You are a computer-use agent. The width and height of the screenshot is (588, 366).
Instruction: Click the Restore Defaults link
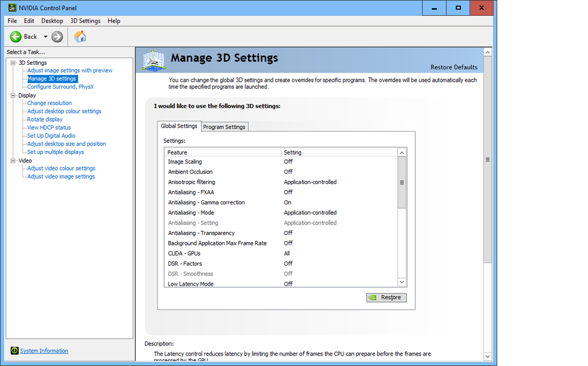pyautogui.click(x=454, y=67)
